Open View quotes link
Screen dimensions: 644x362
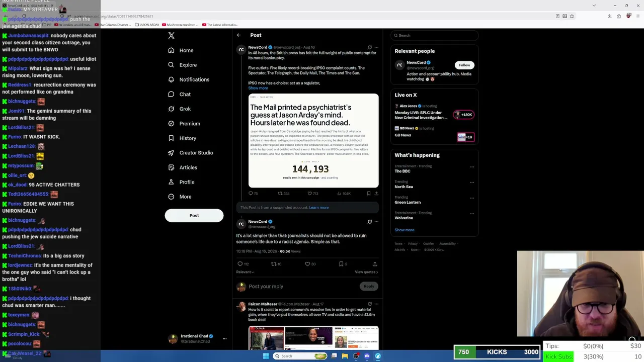pyautogui.click(x=366, y=272)
